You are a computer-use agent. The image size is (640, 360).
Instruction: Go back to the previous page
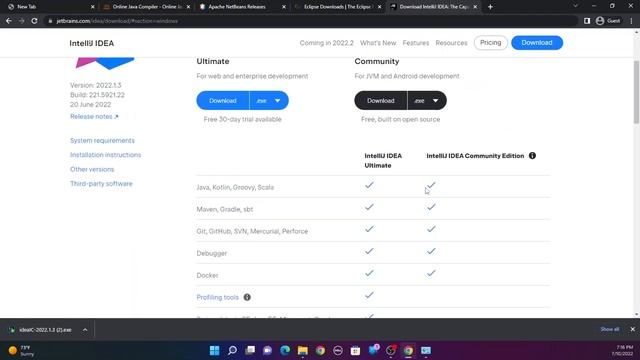9,21
